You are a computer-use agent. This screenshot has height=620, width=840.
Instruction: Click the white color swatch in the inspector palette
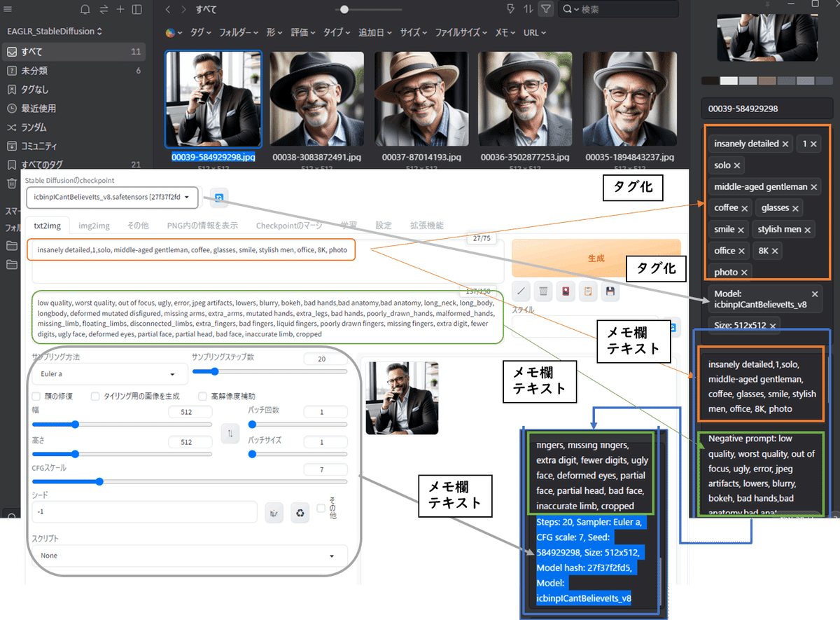[x=729, y=81]
